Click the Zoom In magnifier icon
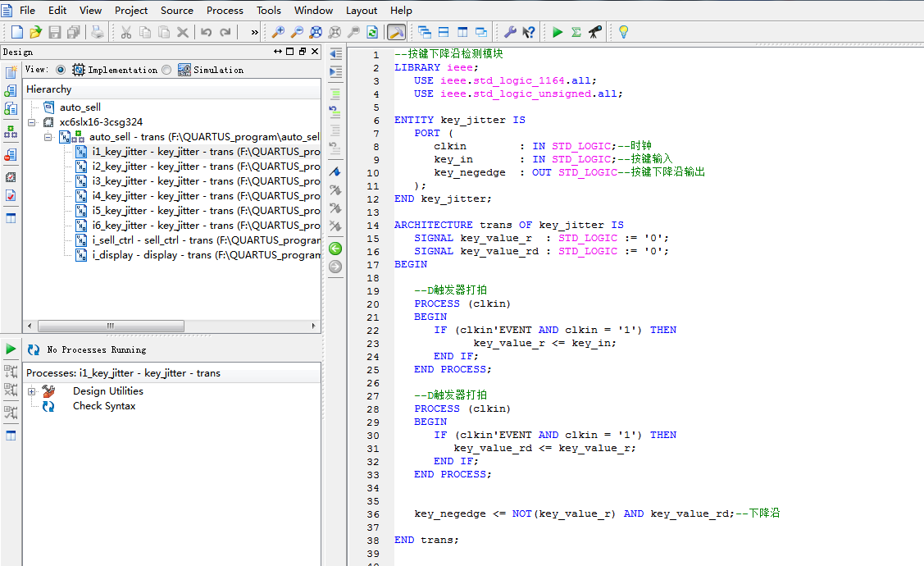 (x=278, y=32)
